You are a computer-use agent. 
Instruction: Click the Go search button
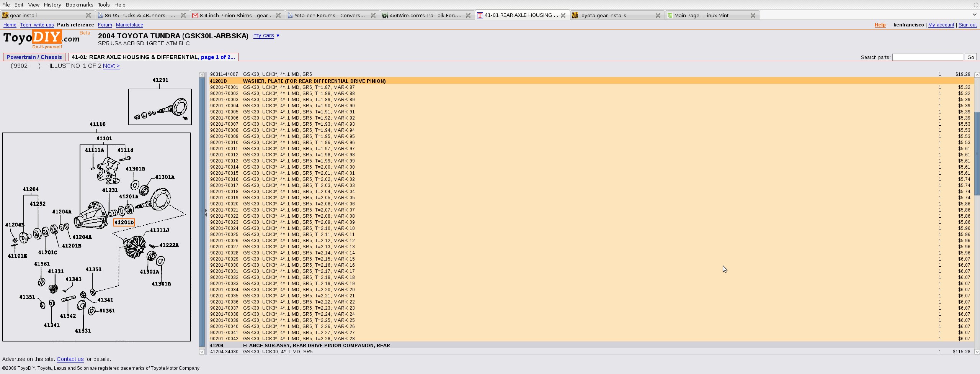(971, 57)
